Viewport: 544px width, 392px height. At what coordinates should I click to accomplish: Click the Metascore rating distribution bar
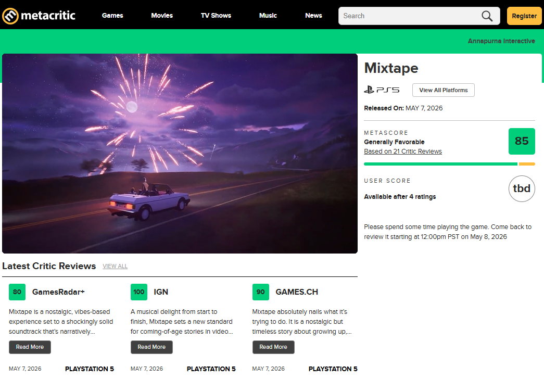point(449,164)
